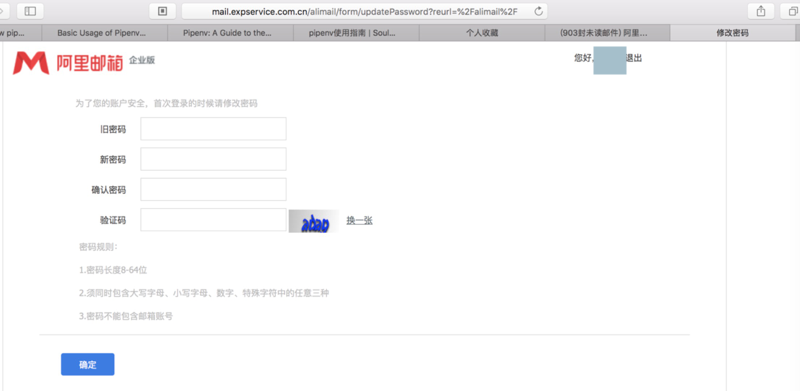Image resolution: width=800 pixels, height=391 pixels.
Task: Click the blue 确定 button
Action: pyautogui.click(x=88, y=364)
